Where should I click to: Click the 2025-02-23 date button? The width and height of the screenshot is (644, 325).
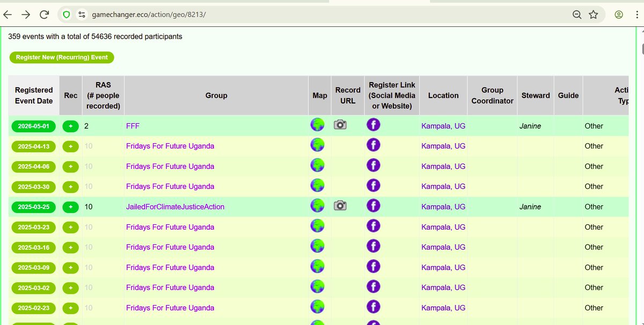33,308
